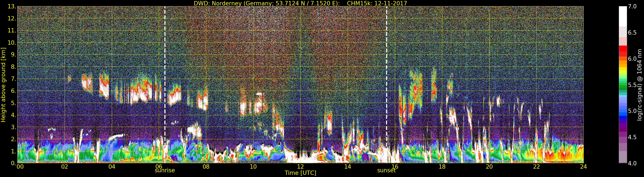Click the "Height above ground [km]" axis label

coord(3,85)
